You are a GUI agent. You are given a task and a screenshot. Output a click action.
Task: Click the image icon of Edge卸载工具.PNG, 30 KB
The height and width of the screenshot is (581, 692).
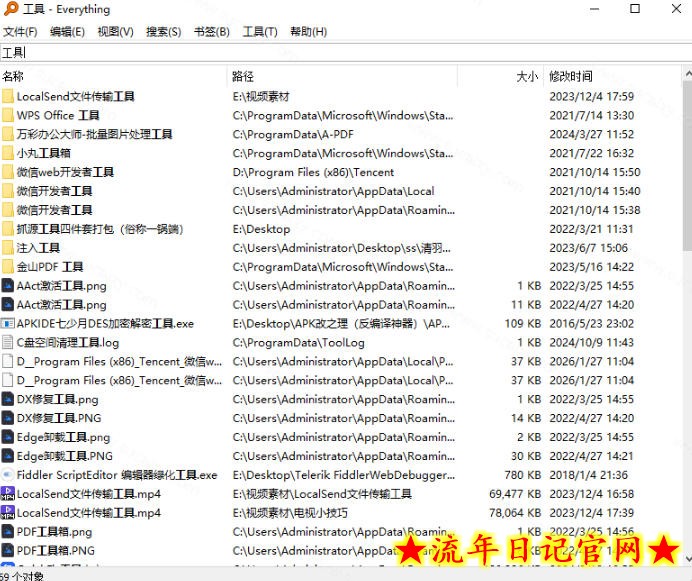coord(8,456)
